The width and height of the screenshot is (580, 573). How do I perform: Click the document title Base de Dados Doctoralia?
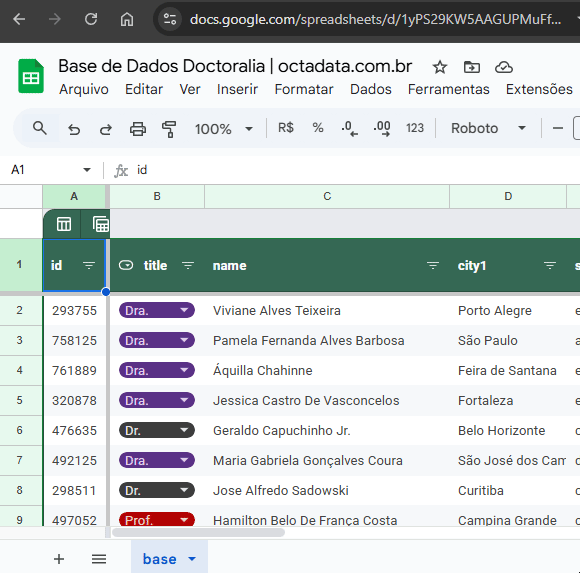(x=235, y=66)
